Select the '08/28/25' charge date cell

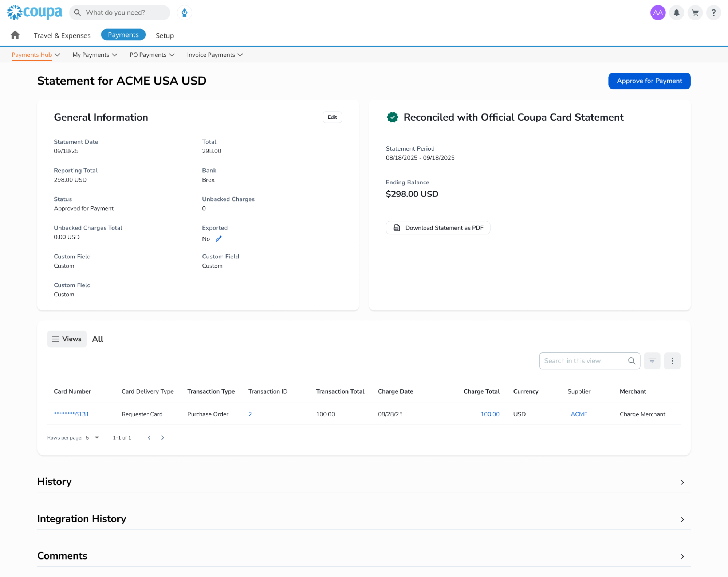pyautogui.click(x=390, y=414)
